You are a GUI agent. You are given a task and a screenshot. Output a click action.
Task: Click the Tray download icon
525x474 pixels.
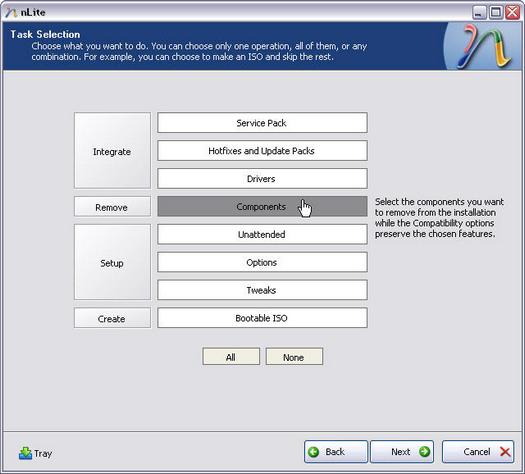(x=25, y=453)
